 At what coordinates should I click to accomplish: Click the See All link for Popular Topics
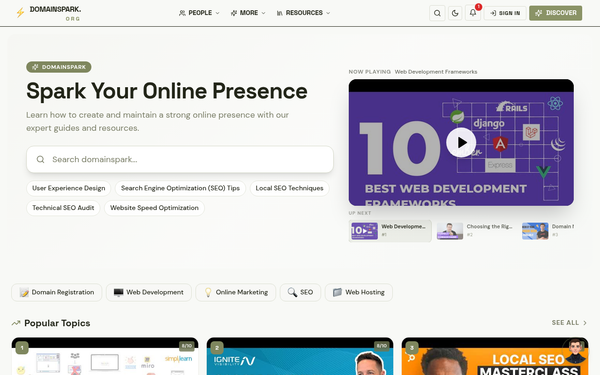(569, 323)
